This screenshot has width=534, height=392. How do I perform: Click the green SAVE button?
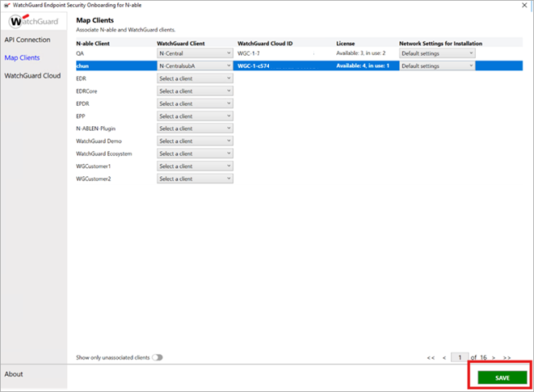[502, 377]
